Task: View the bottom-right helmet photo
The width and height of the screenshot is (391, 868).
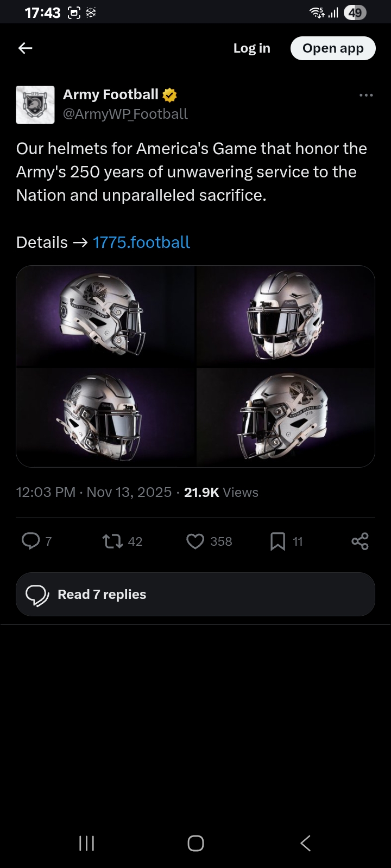Action: 286,417
